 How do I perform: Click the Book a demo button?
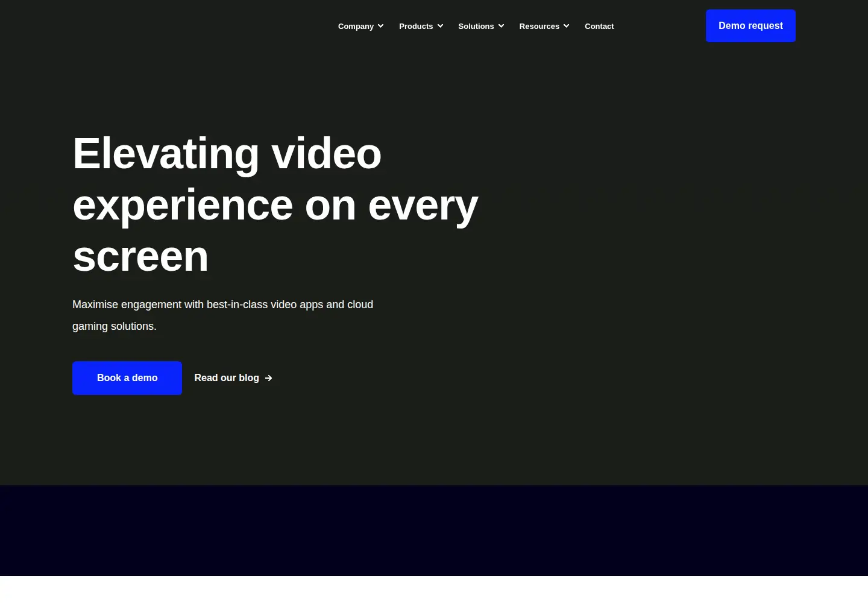coord(127,378)
